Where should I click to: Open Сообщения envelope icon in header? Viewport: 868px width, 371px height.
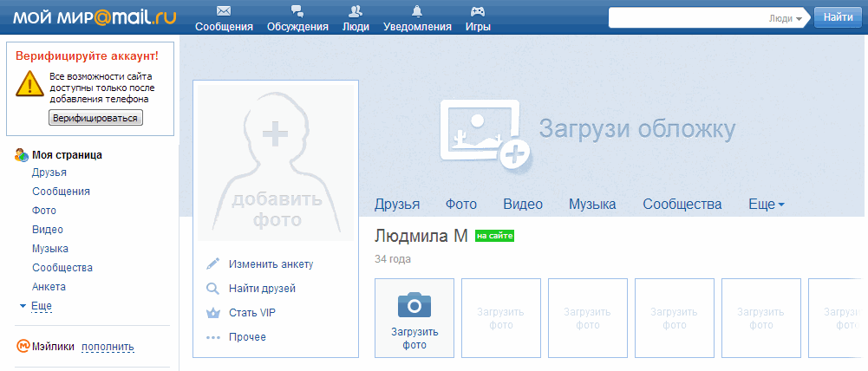pos(224,10)
